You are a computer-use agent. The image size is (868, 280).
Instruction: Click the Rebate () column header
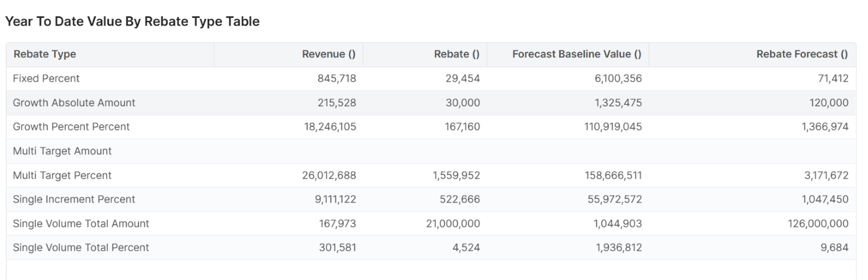(456, 54)
